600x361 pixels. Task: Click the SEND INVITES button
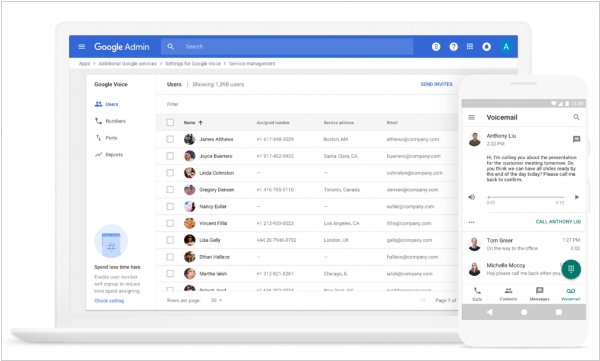point(436,84)
